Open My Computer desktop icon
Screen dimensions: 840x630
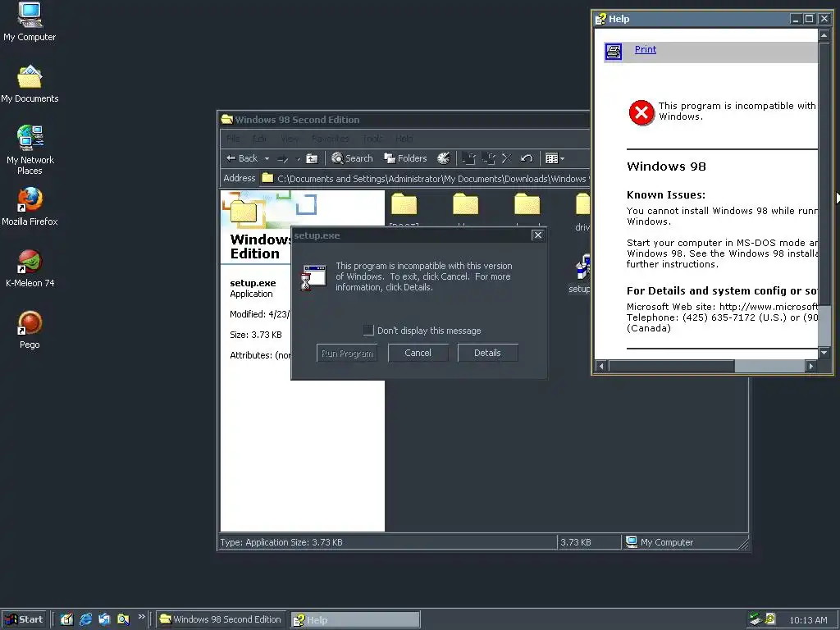pos(30,21)
